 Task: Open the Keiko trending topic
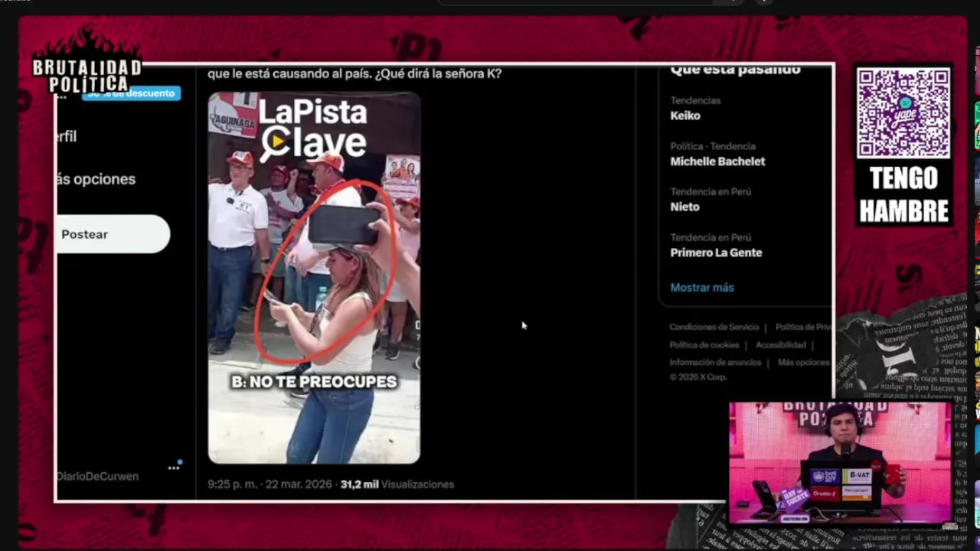pyautogui.click(x=685, y=116)
